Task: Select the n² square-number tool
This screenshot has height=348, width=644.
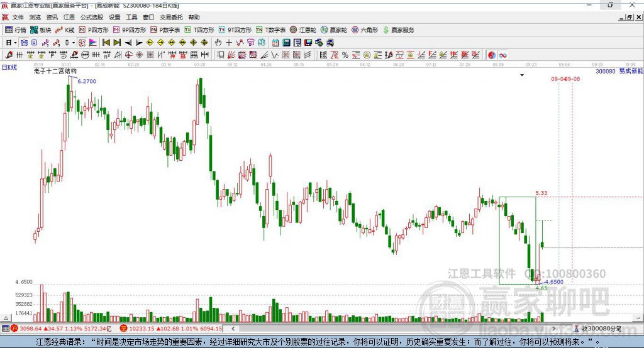Action: point(107,55)
